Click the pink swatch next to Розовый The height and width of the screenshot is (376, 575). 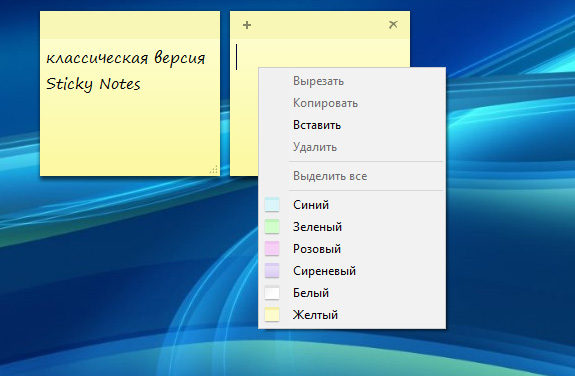[x=272, y=249]
